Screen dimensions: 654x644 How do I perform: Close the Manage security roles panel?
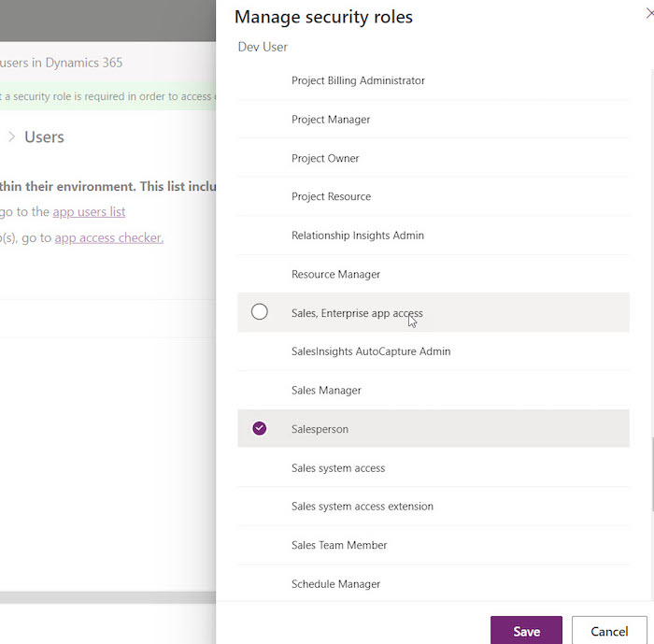[650, 14]
